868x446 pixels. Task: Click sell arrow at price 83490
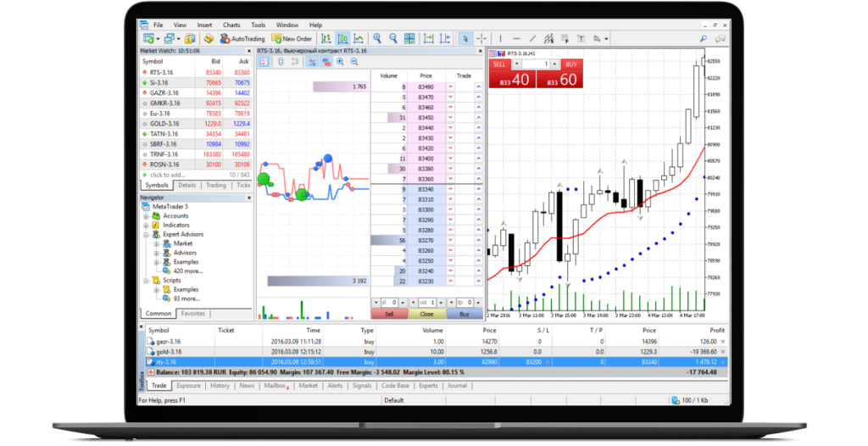click(451, 87)
